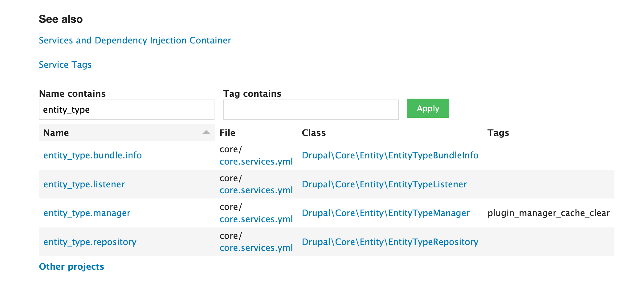Select the plugin_manager_cache_clear tag text
The image size is (644, 294).
tap(548, 213)
